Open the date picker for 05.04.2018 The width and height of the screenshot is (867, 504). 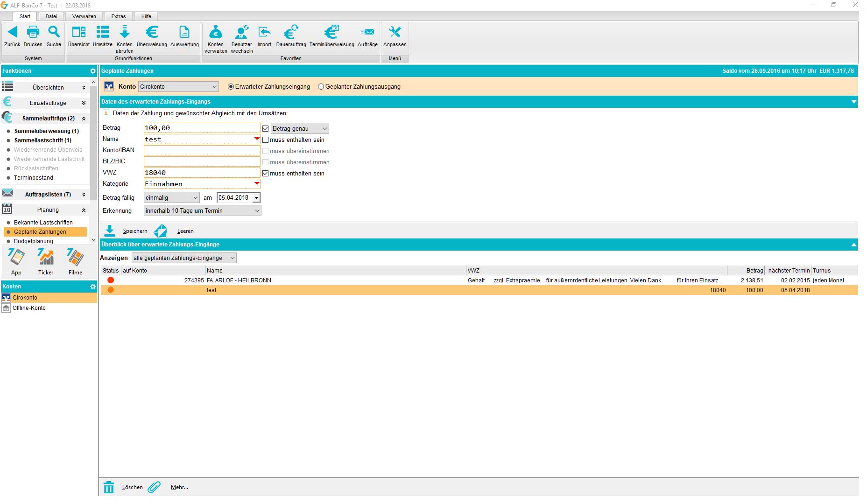coord(256,198)
